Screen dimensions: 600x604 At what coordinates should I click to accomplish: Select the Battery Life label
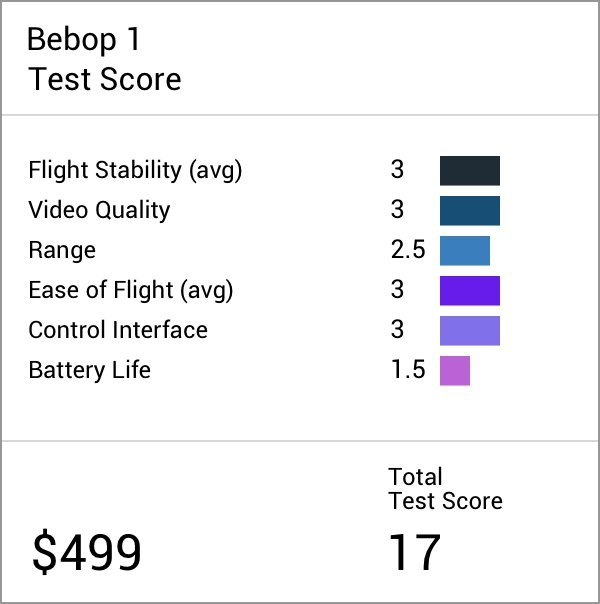(89, 370)
